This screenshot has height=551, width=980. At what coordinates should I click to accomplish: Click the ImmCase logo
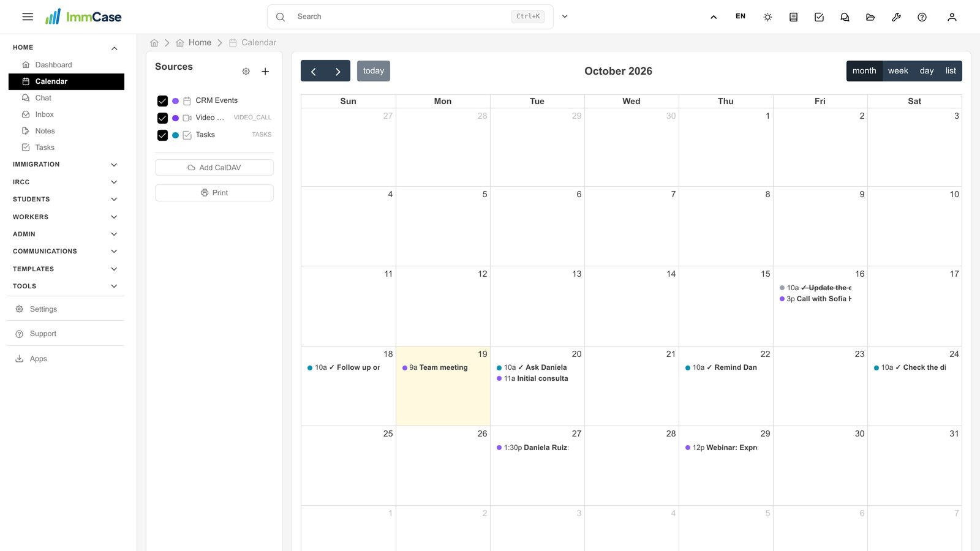[83, 17]
